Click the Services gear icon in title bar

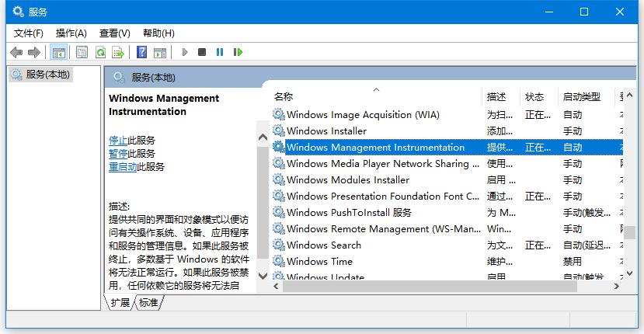[18, 12]
